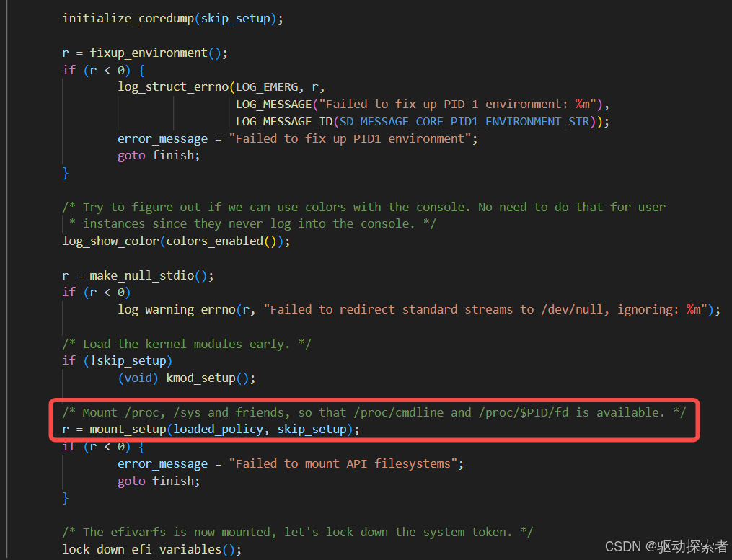Click lock_down_efi_variables(); line

point(152,550)
